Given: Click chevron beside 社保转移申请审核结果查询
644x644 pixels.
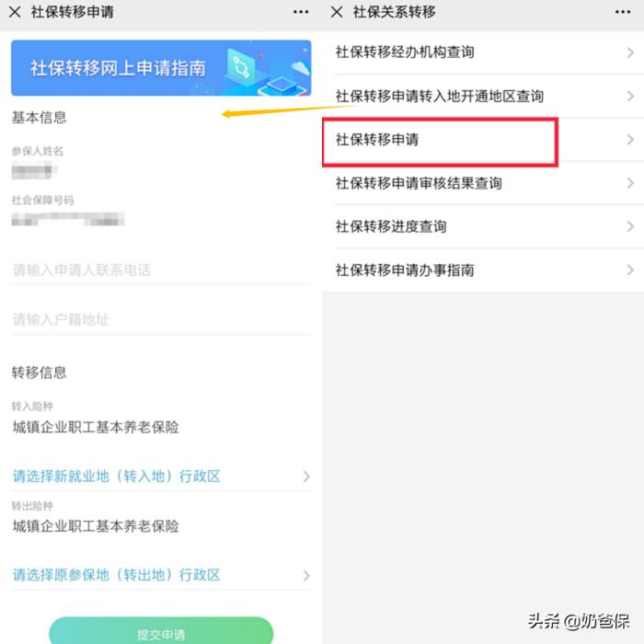Looking at the screenshot, I should (630, 183).
